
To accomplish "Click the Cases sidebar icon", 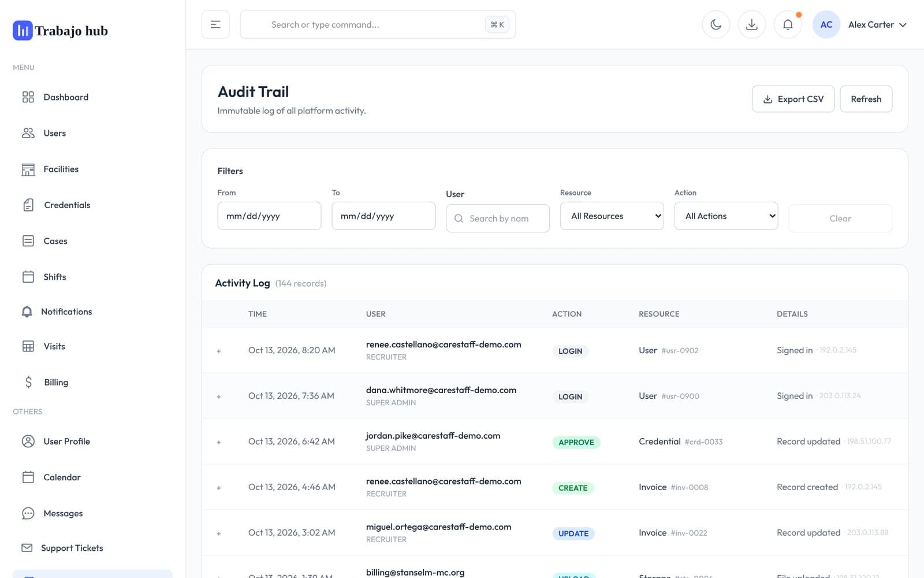I will [x=28, y=241].
